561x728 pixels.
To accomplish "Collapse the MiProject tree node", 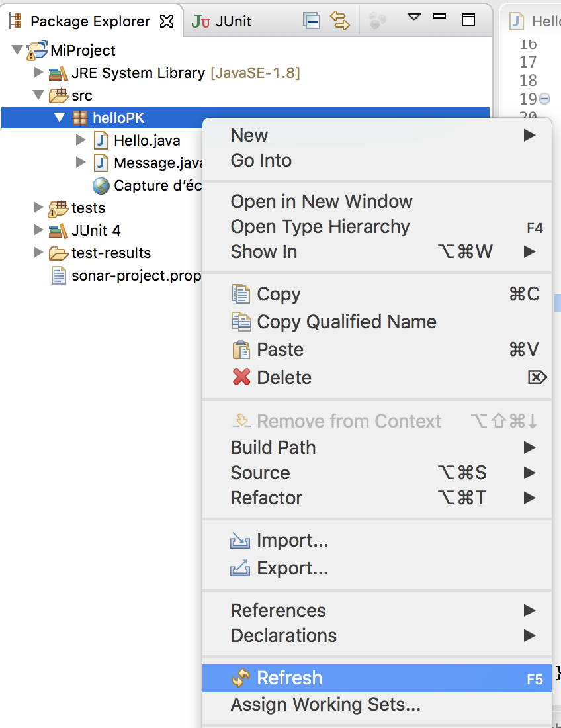I will pos(17,50).
